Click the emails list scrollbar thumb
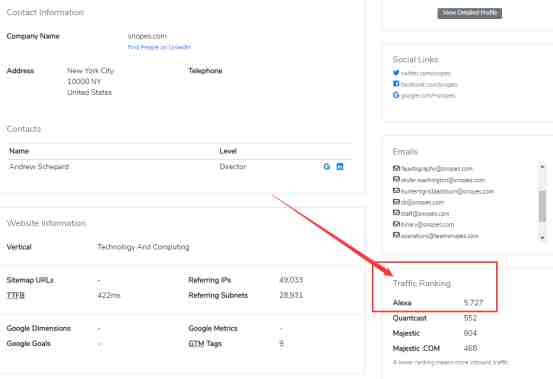 (x=542, y=206)
